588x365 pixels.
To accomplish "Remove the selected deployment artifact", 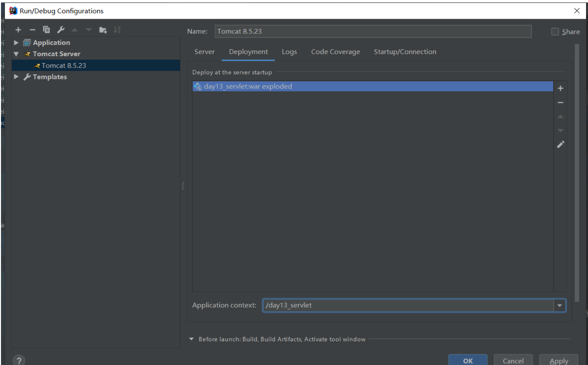I will [560, 102].
